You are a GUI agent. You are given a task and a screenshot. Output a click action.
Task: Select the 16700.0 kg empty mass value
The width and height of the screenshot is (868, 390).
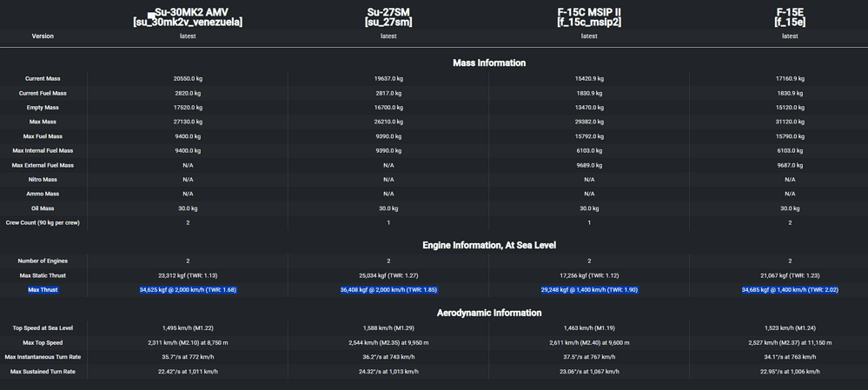388,108
